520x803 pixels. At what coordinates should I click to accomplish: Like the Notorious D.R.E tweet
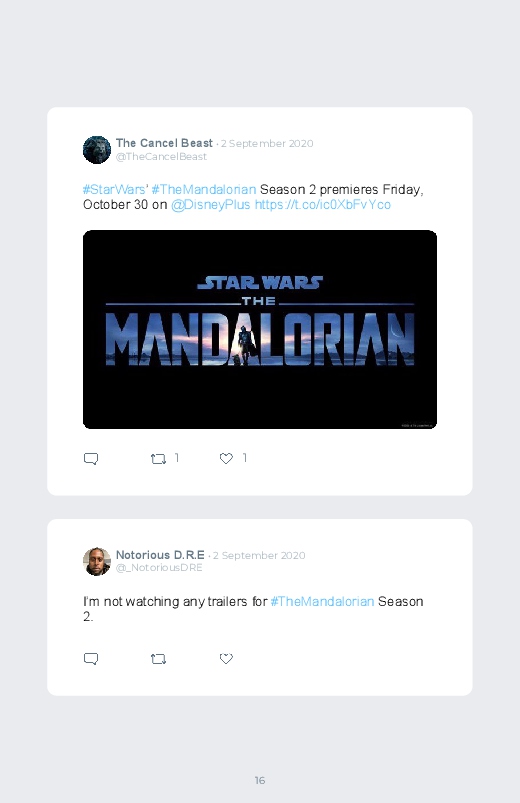click(x=226, y=659)
